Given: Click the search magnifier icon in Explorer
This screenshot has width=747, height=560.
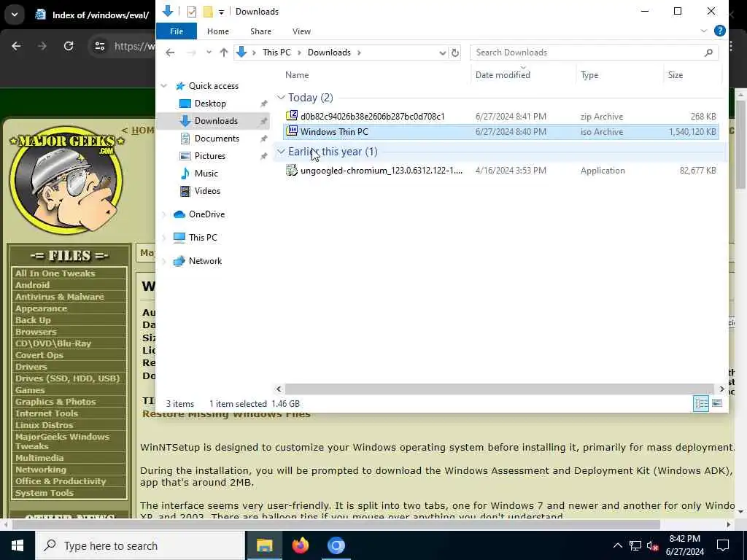Looking at the screenshot, I should 708,52.
